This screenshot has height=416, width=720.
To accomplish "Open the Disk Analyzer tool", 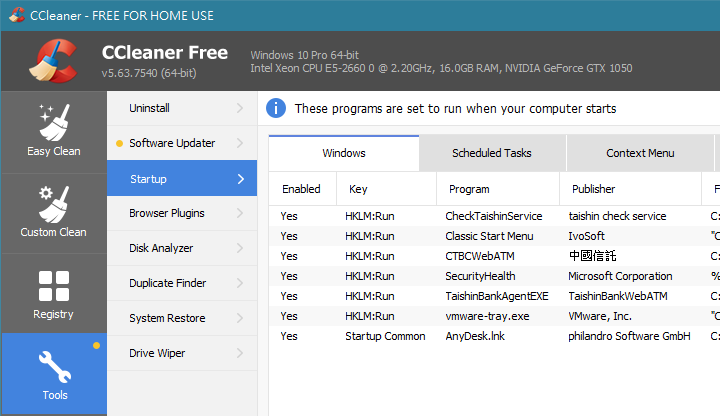I will pos(182,248).
